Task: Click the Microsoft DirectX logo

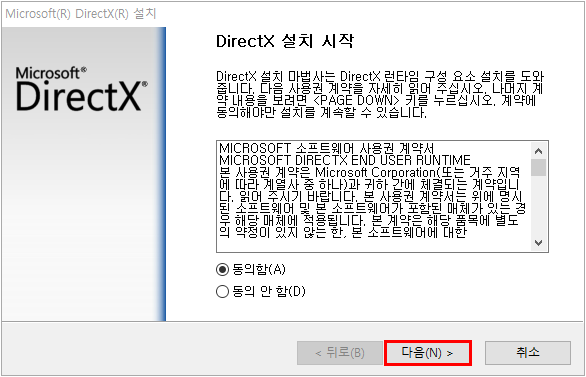Action: click(x=81, y=89)
